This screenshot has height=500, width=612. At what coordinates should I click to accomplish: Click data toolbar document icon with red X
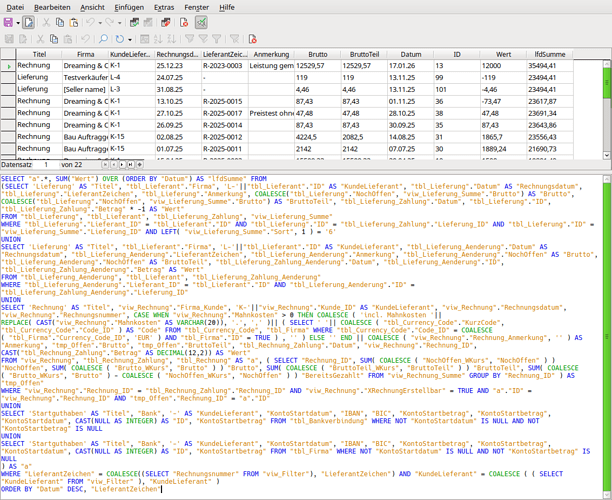253,39
